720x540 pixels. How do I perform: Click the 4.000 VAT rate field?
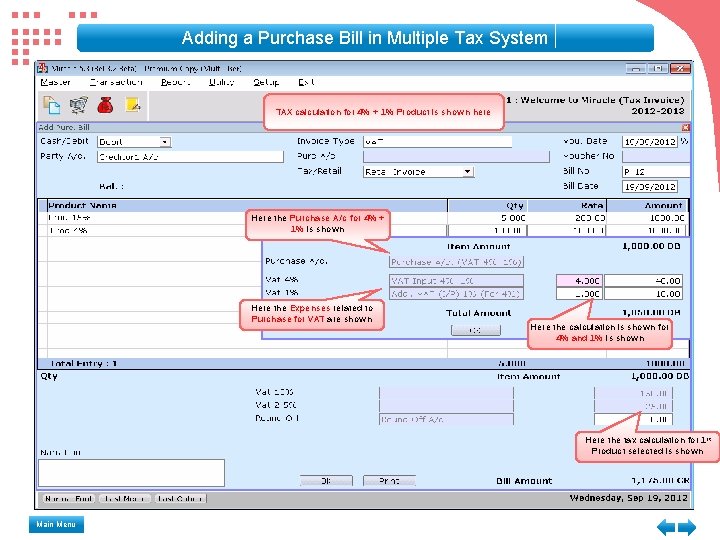(x=579, y=281)
